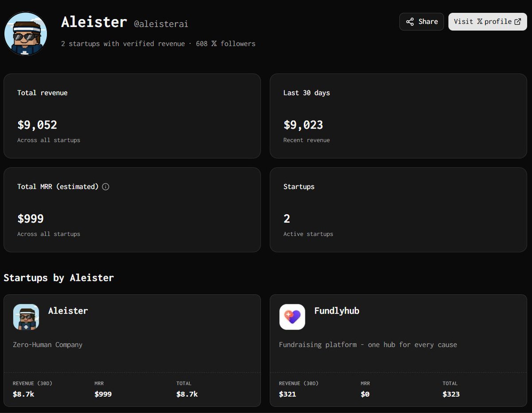This screenshot has width=532, height=413.
Task: Click the TOTAL label in Aleister card
Action: (x=184, y=383)
